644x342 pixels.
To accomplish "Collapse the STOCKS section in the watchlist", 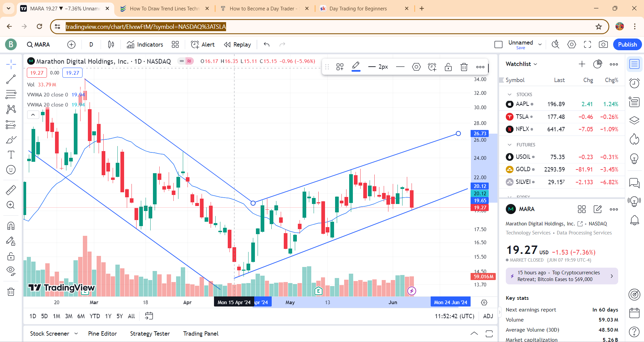I will (510, 94).
